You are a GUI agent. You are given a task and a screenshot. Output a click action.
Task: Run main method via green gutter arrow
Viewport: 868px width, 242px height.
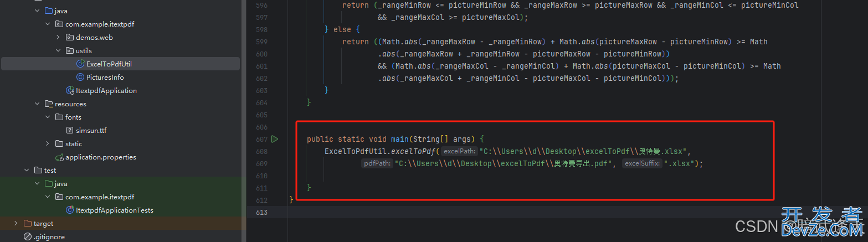[x=275, y=138]
